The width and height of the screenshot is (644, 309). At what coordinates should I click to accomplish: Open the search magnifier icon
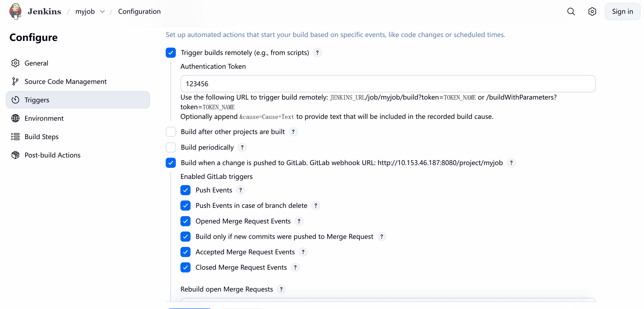pyautogui.click(x=571, y=11)
